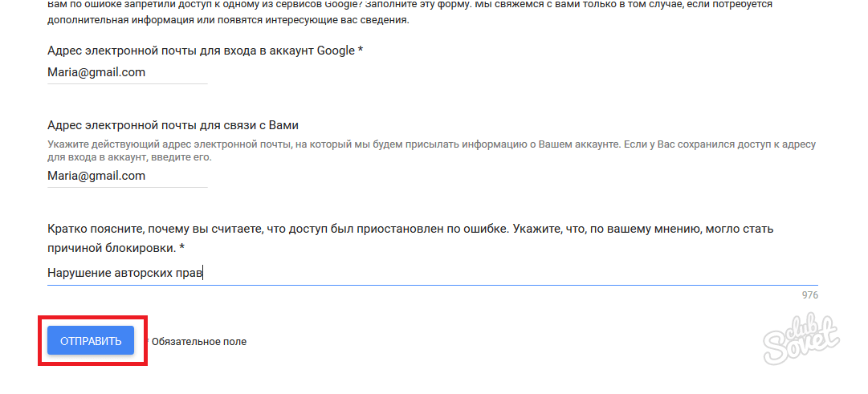This screenshot has width=868, height=394.
Task: Click the ОТПРАВИТЬ submit button
Action: tap(90, 341)
